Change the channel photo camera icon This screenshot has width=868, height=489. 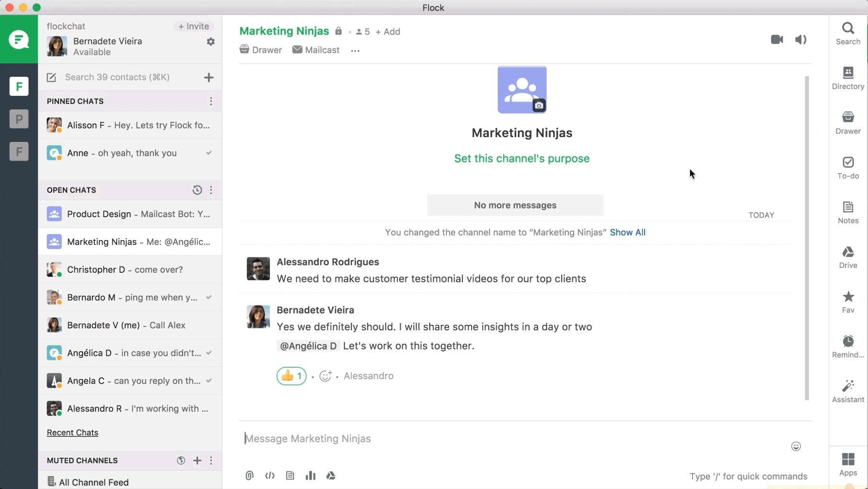coord(539,105)
